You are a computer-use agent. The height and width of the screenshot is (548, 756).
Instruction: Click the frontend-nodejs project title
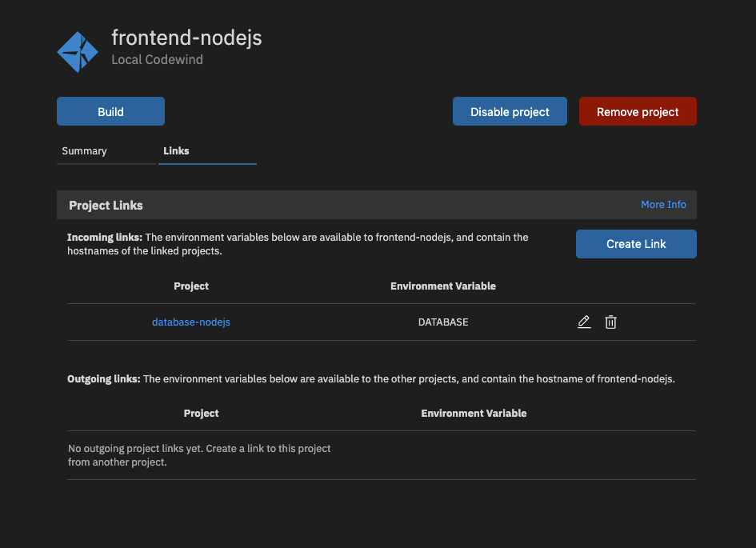[187, 37]
